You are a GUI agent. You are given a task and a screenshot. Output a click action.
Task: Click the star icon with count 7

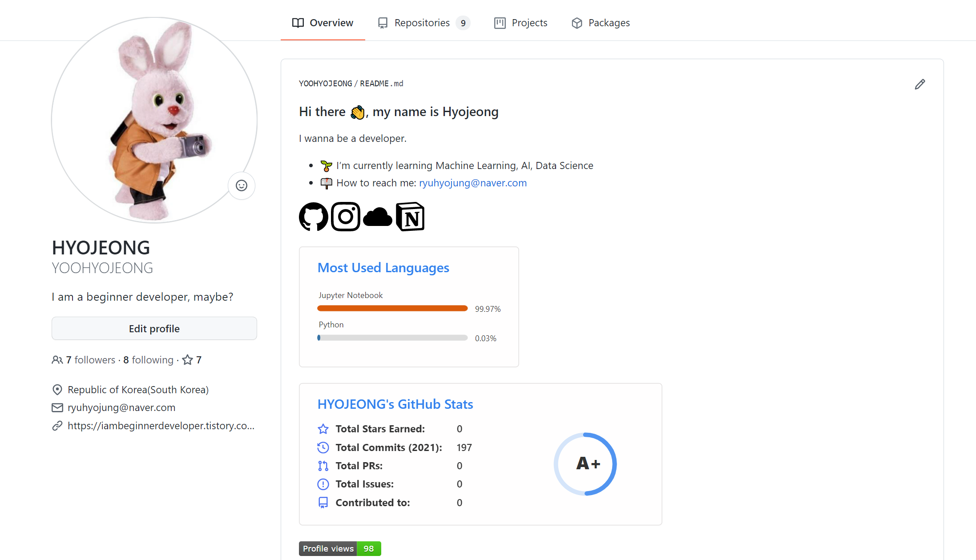pyautogui.click(x=192, y=360)
